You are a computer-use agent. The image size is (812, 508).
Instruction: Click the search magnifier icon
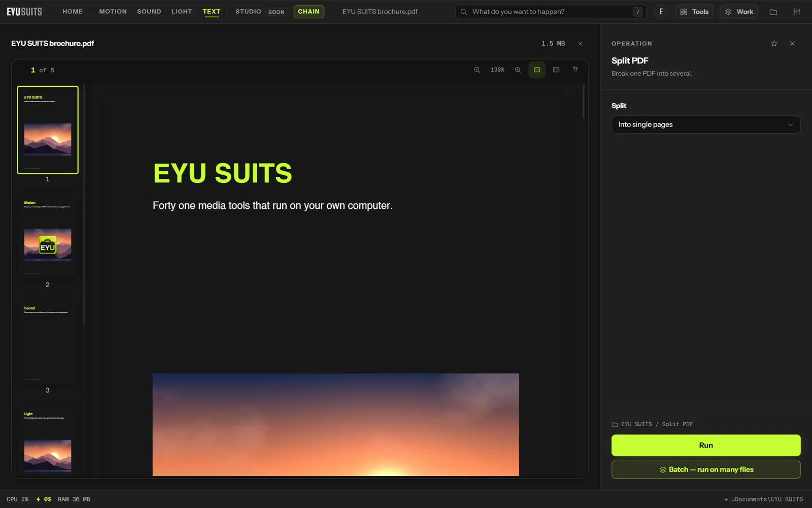tap(463, 12)
